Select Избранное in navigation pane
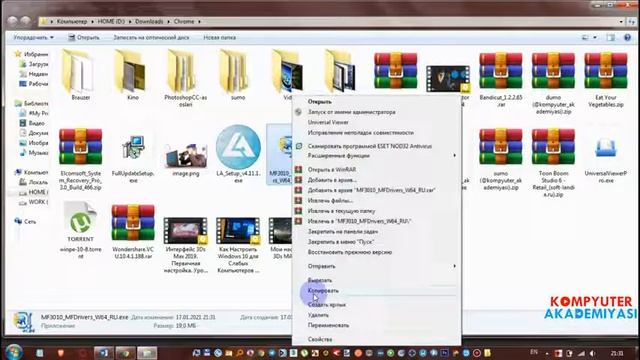Screen dimensions: 640x360 [31, 54]
